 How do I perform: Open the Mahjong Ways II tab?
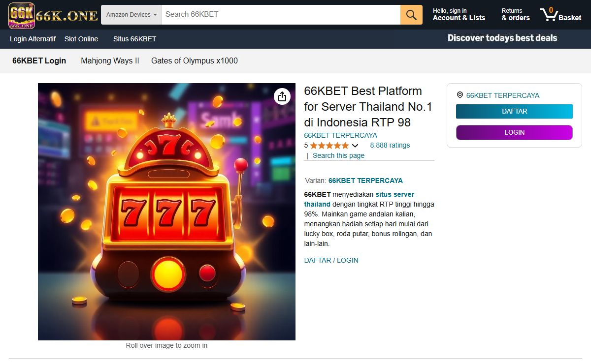click(110, 61)
